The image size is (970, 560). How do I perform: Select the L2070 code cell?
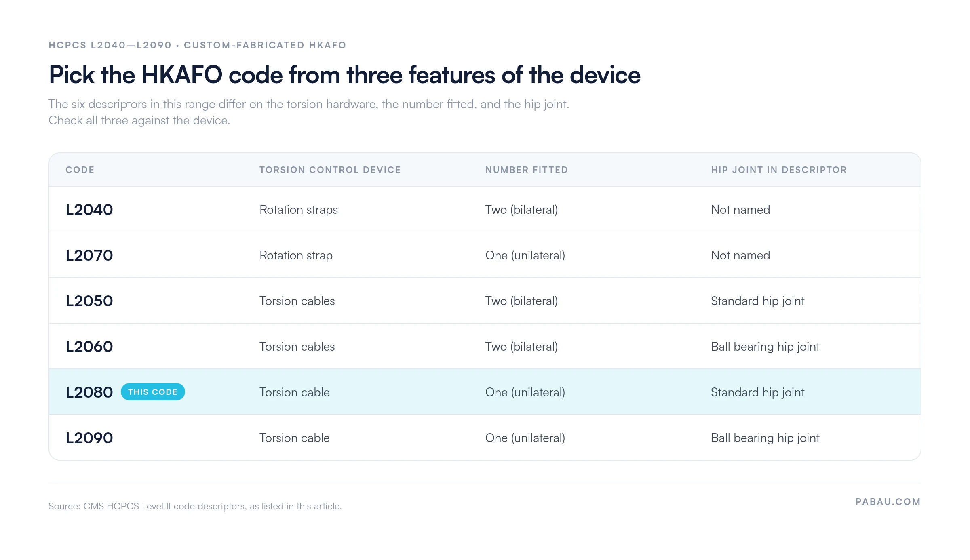tap(89, 255)
